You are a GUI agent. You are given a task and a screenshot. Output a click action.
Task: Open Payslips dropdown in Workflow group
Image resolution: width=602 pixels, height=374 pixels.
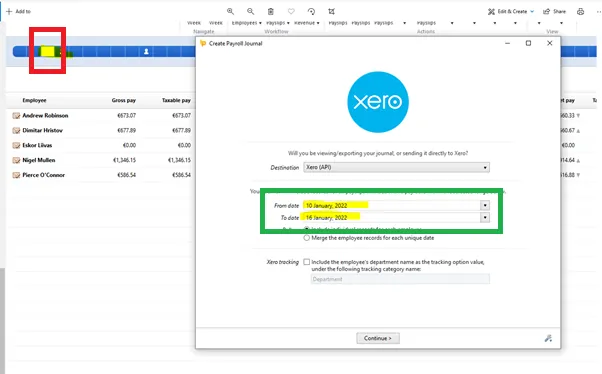point(278,23)
